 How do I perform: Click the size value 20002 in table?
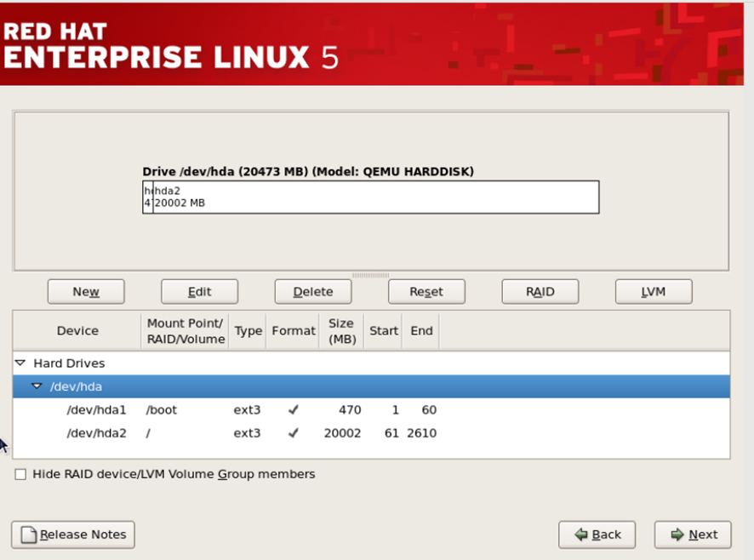click(x=342, y=433)
